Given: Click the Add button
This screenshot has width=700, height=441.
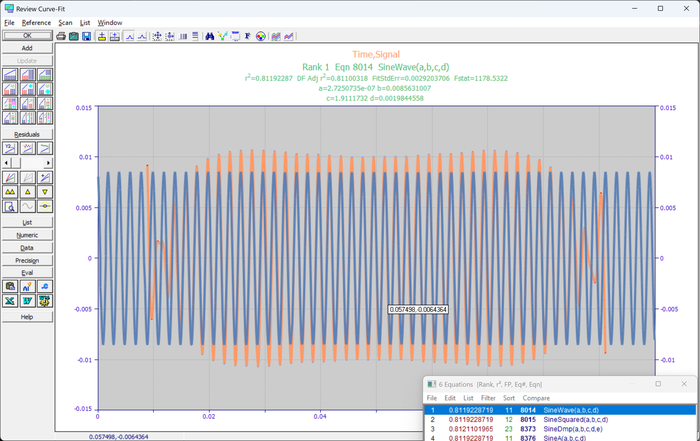Looking at the screenshot, I should (x=27, y=48).
